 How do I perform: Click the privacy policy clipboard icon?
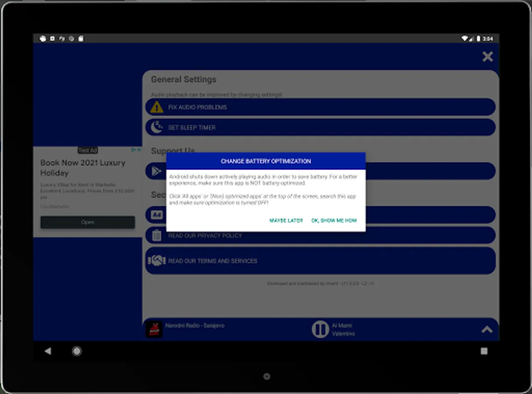pyautogui.click(x=157, y=236)
